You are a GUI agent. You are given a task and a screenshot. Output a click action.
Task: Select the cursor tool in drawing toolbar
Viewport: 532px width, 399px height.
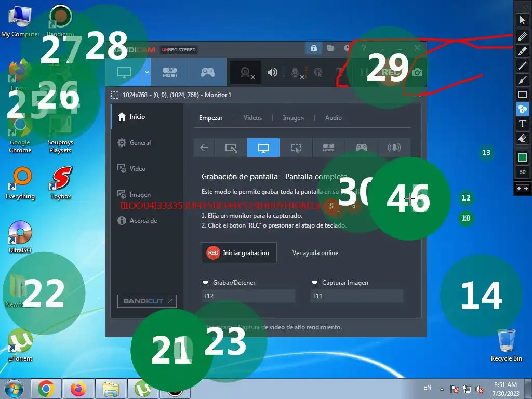[x=522, y=20]
